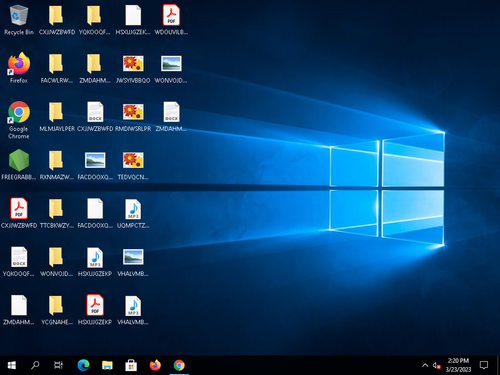500x375 pixels.
Task: Open the volume control in system tray
Action: pyautogui.click(x=436, y=365)
